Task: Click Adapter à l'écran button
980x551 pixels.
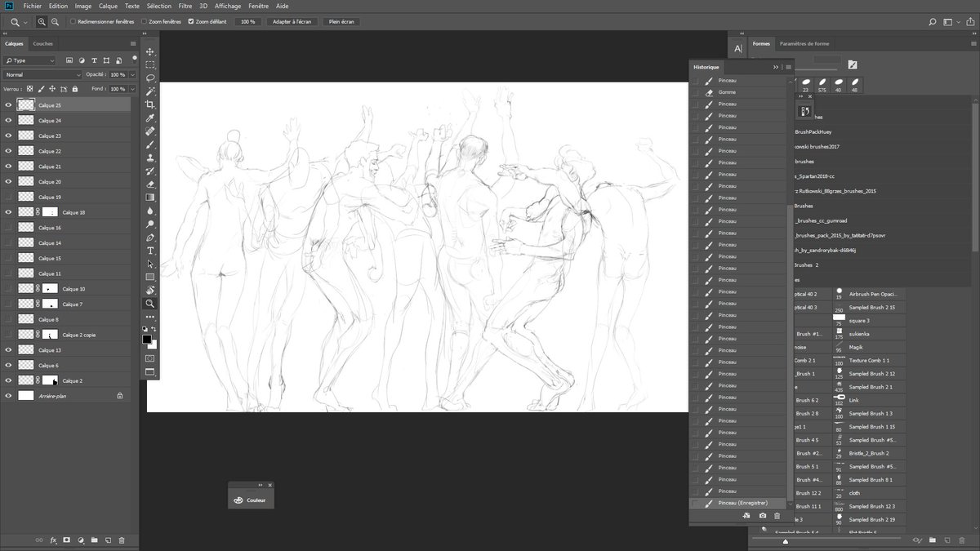Action: 290,21
